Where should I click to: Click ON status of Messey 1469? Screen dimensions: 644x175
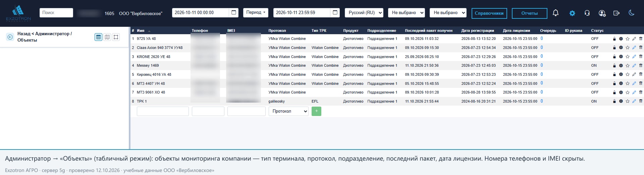(x=594, y=66)
